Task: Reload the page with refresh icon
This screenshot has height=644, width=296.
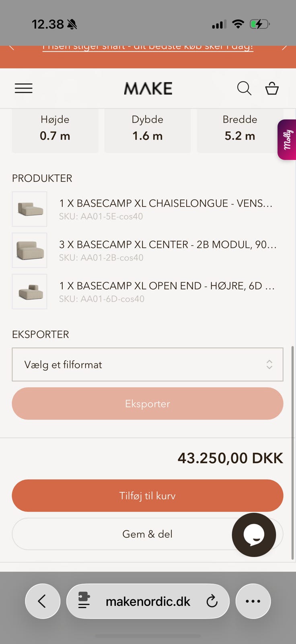Action: (212, 601)
